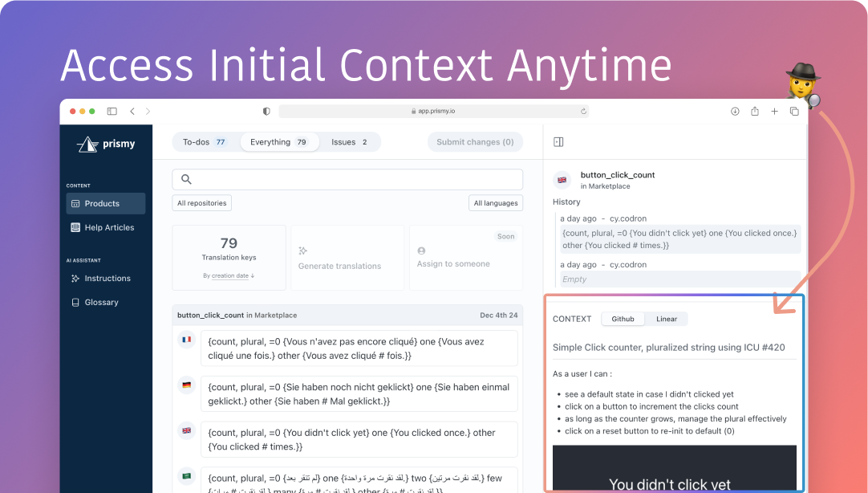Go back with the browser back arrow
This screenshot has width=868, height=493.
pos(132,112)
